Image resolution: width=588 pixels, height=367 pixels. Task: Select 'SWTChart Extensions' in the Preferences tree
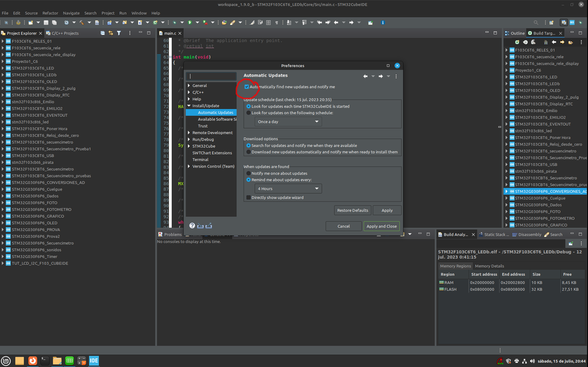point(212,153)
